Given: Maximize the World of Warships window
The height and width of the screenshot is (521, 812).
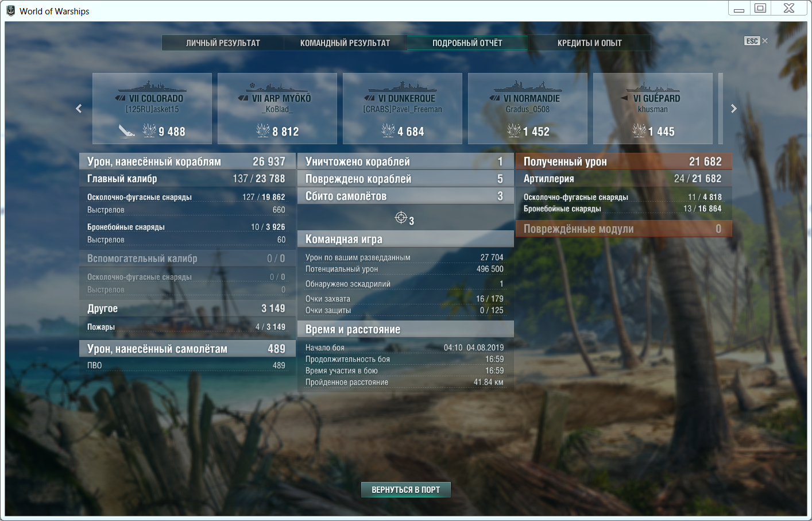Looking at the screenshot, I should click(760, 8).
